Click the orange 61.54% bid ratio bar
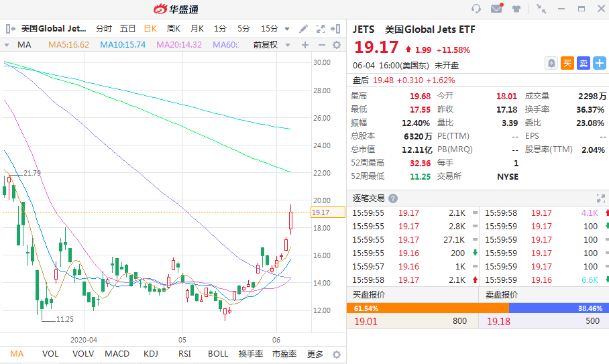Image resolution: width=609 pixels, height=364 pixels. tap(428, 308)
